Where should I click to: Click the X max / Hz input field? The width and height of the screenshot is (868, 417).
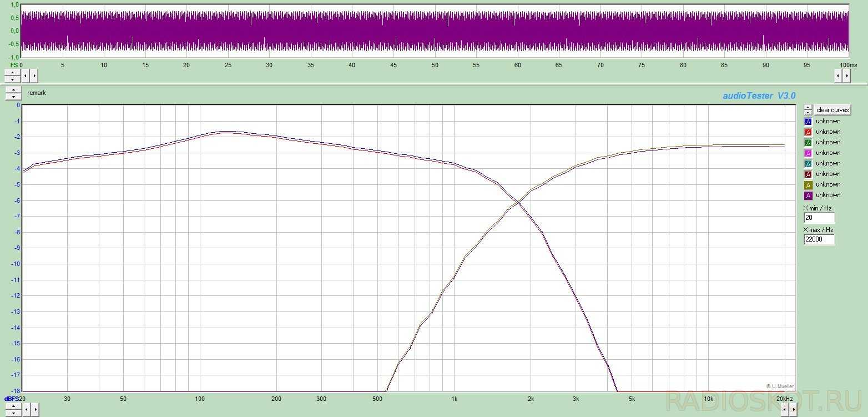[x=819, y=240]
